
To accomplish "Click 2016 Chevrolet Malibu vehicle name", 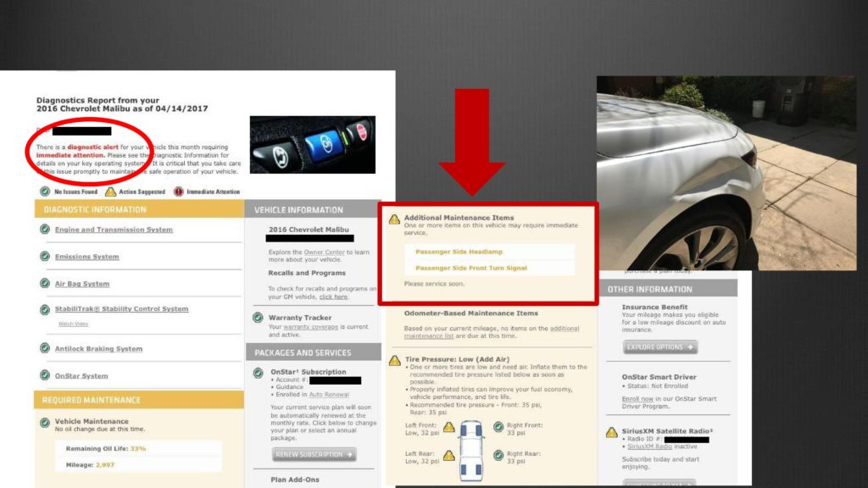I will [x=309, y=230].
